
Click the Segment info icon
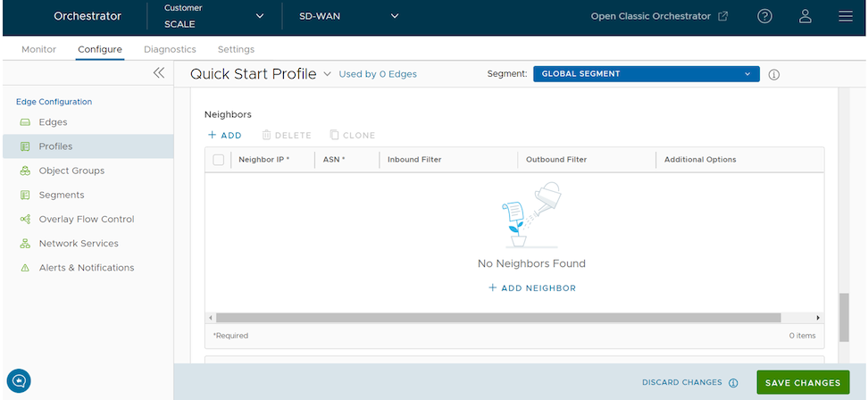774,75
